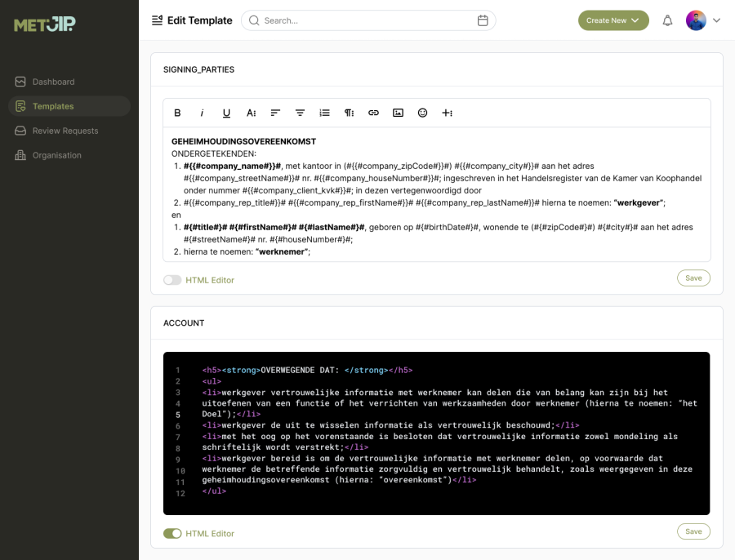Open the Create New dropdown
The image size is (735, 560).
coord(613,20)
